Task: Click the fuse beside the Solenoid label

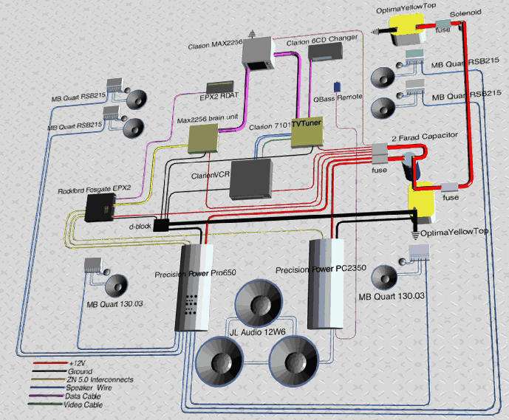Action: [x=443, y=30]
